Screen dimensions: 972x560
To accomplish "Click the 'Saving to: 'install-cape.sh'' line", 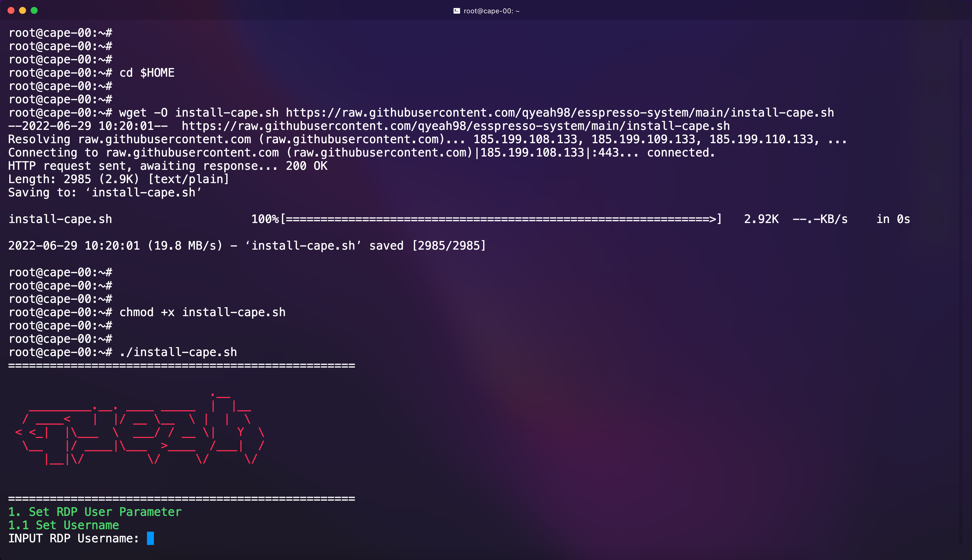I will coord(105,192).
